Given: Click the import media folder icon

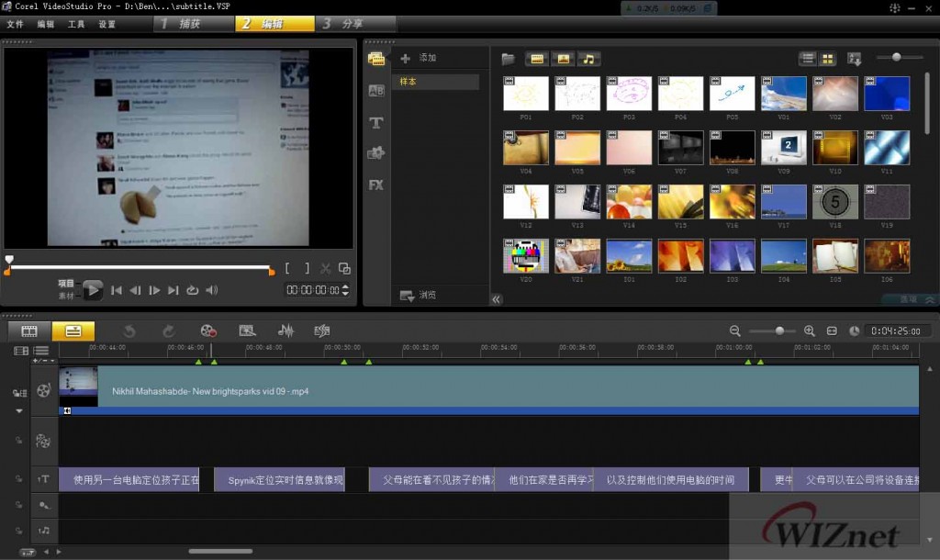Looking at the screenshot, I should (508, 59).
